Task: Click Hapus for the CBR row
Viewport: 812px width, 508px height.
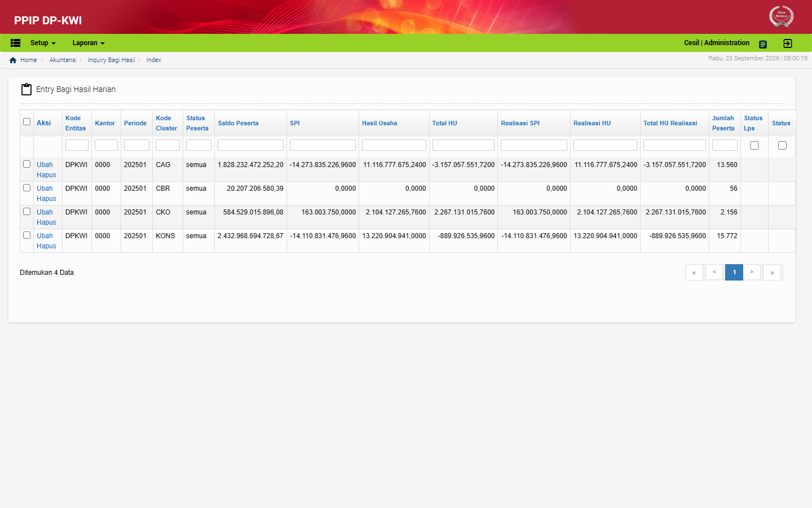Action: tap(46, 199)
